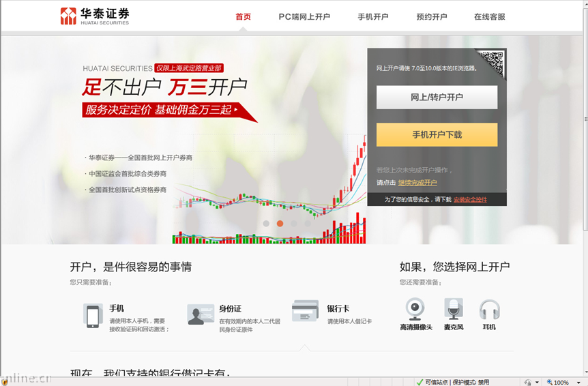Screen dimensions: 588x386
Task: Open the 首页 navigation tab
Action: click(x=243, y=16)
